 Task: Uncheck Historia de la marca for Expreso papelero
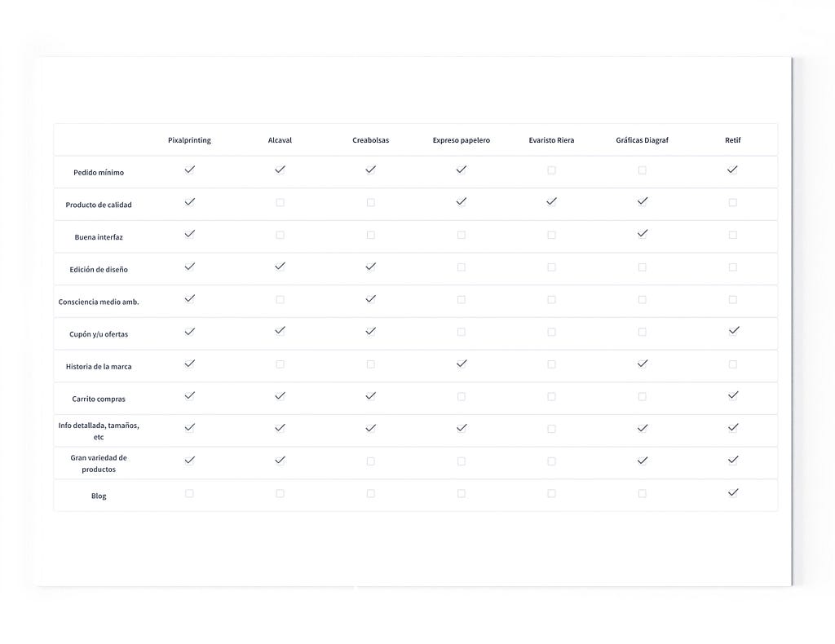(462, 364)
